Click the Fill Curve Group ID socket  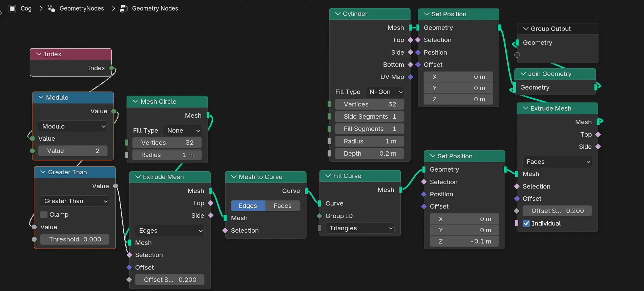tap(319, 216)
